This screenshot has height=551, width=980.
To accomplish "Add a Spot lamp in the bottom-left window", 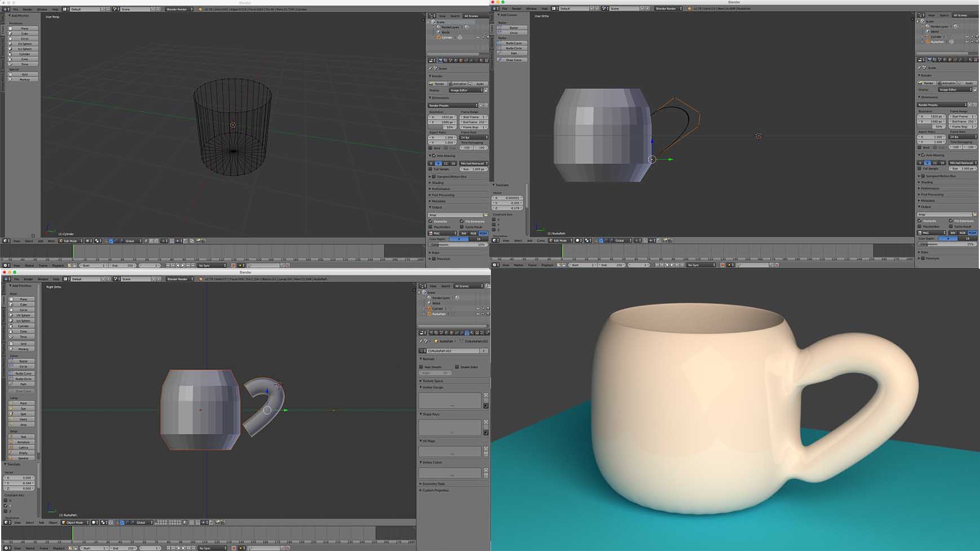I will (23, 414).
